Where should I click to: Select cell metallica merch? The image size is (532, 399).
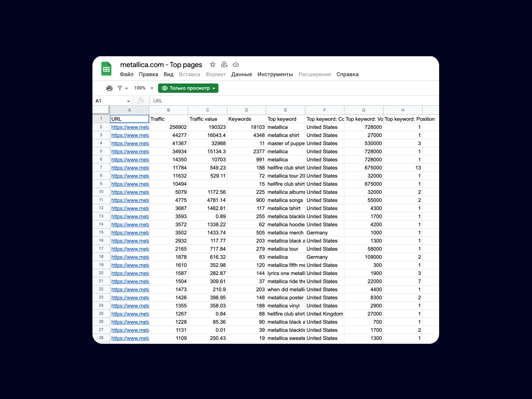(x=286, y=233)
